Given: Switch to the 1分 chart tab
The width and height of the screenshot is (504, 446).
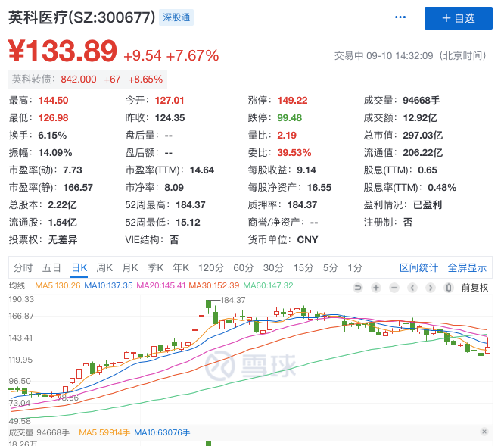Looking at the screenshot, I should pyautogui.click(x=355, y=267).
